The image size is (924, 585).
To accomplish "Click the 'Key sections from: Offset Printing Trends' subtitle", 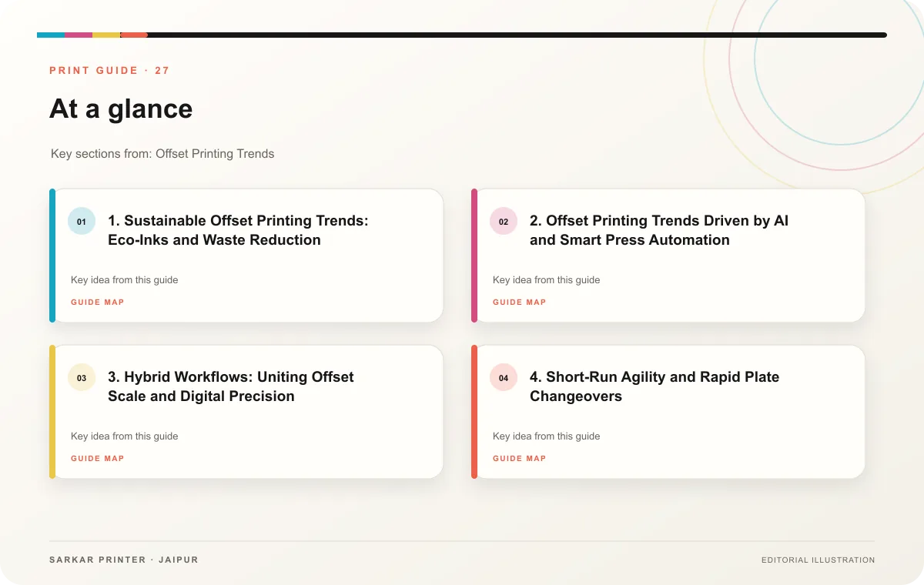I will 162,154.
